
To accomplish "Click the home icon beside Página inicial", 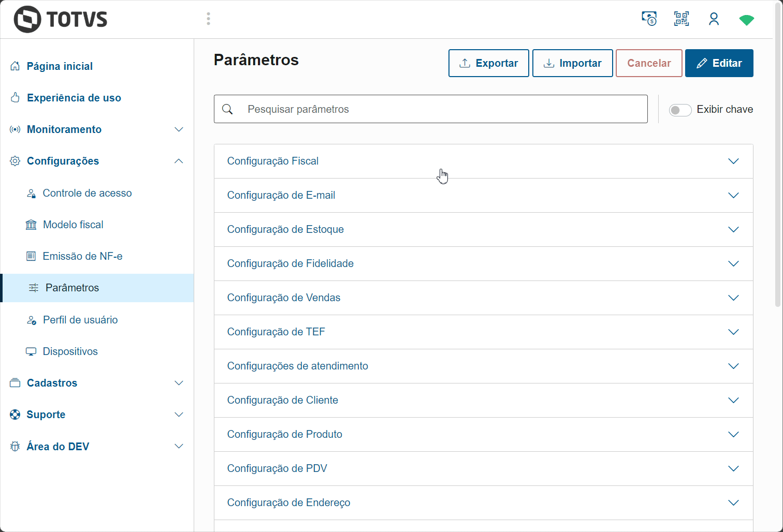I will click(15, 66).
